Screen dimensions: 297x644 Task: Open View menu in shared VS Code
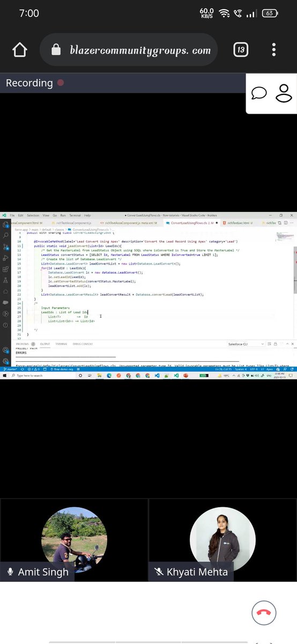(x=46, y=215)
